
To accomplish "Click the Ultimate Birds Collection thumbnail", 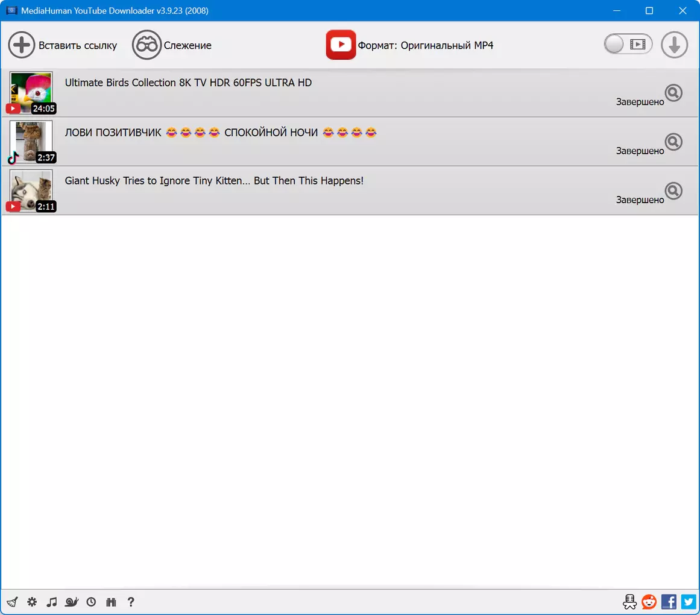I will (x=31, y=92).
